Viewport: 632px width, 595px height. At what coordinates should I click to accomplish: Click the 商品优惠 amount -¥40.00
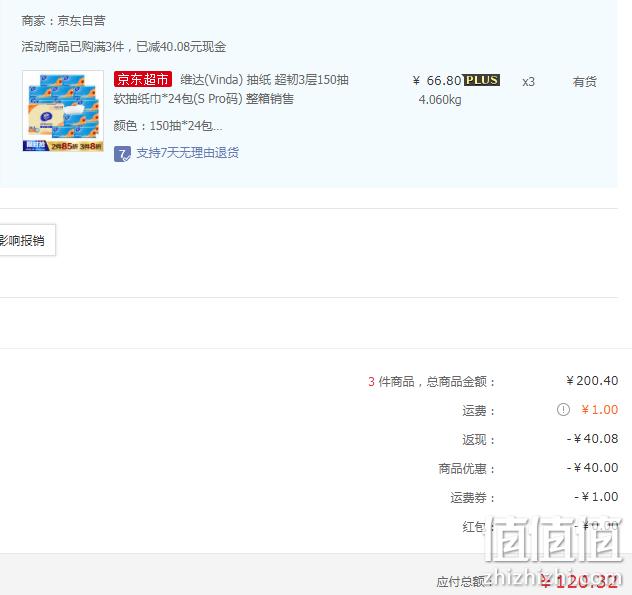click(x=592, y=468)
